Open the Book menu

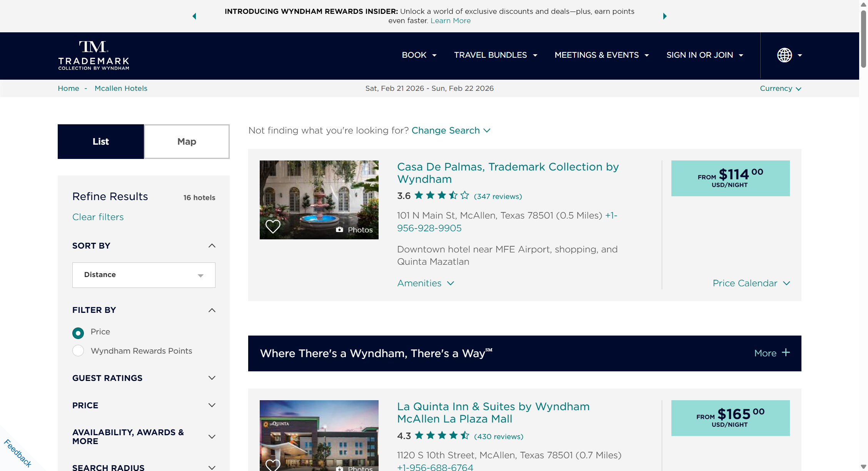pos(419,55)
